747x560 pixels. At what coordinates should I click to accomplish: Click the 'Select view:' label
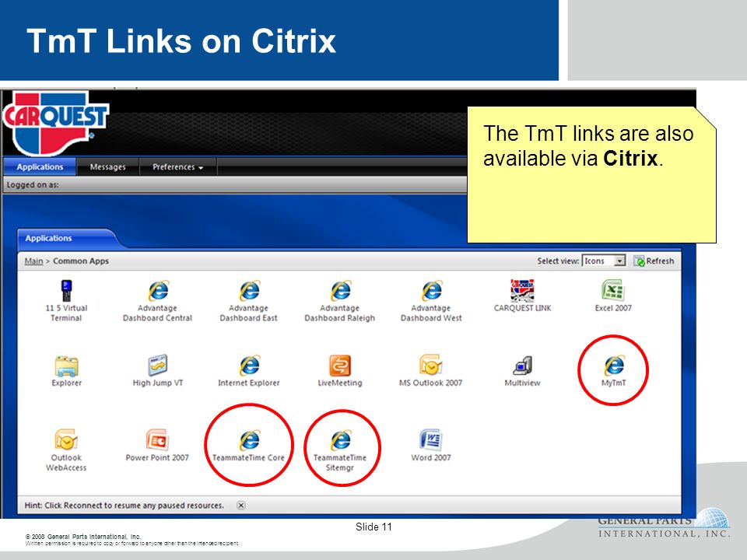[x=558, y=261]
